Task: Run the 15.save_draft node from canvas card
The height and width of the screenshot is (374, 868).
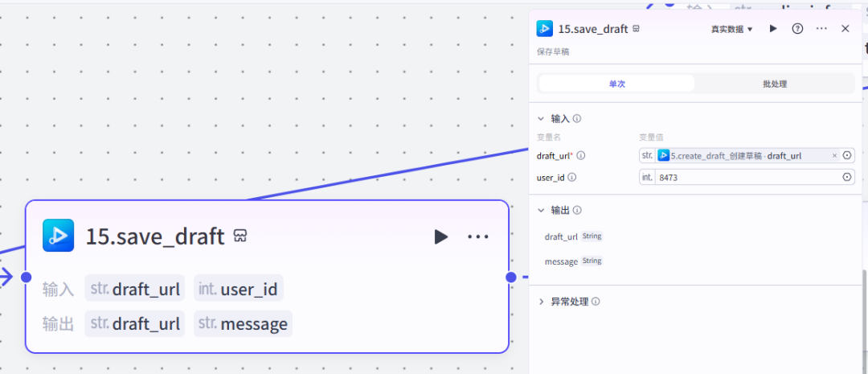Action: pos(440,237)
